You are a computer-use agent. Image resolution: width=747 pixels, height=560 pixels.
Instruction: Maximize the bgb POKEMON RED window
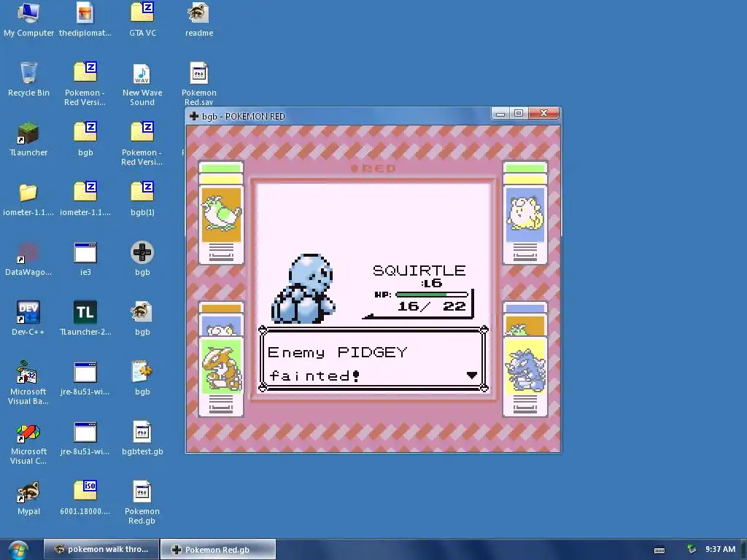tap(519, 113)
